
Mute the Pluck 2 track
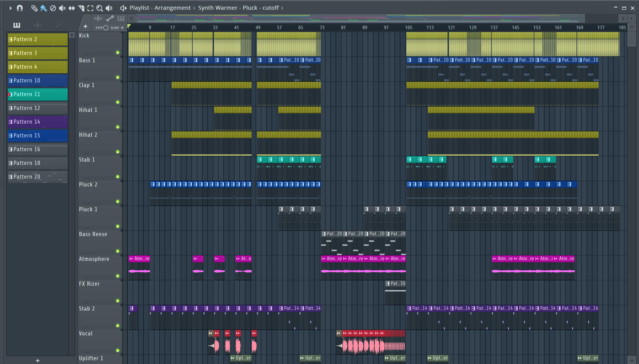click(118, 202)
